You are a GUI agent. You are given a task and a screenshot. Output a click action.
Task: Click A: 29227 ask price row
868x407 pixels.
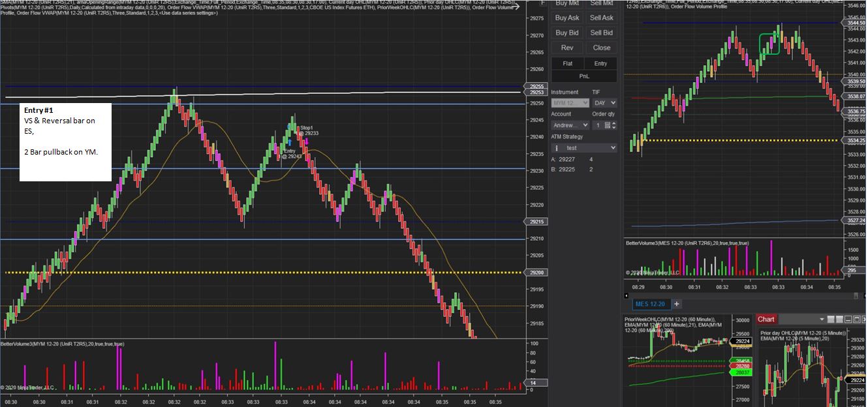click(x=572, y=159)
